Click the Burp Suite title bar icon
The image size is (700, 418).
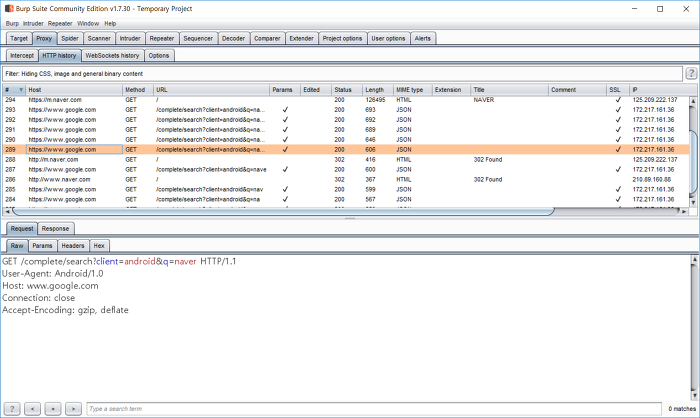coord(9,8)
